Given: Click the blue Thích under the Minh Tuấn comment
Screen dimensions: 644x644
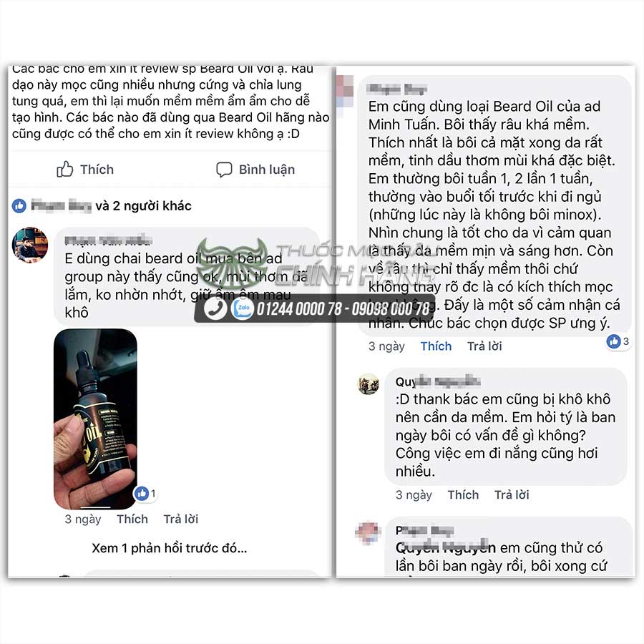Looking at the screenshot, I should (x=436, y=346).
